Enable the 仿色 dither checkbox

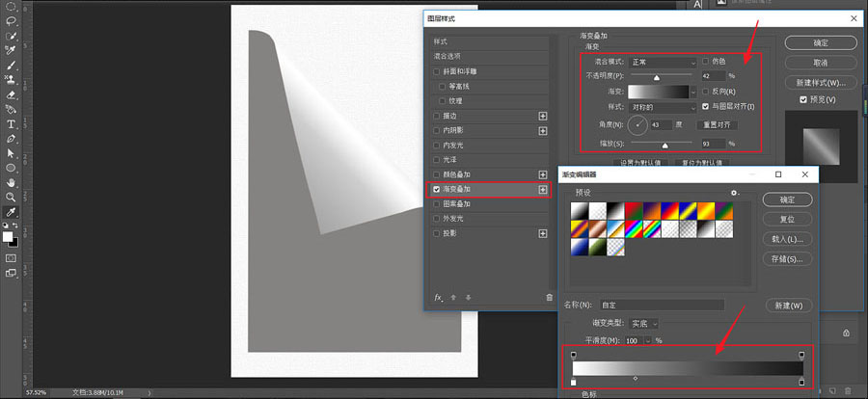click(x=706, y=62)
